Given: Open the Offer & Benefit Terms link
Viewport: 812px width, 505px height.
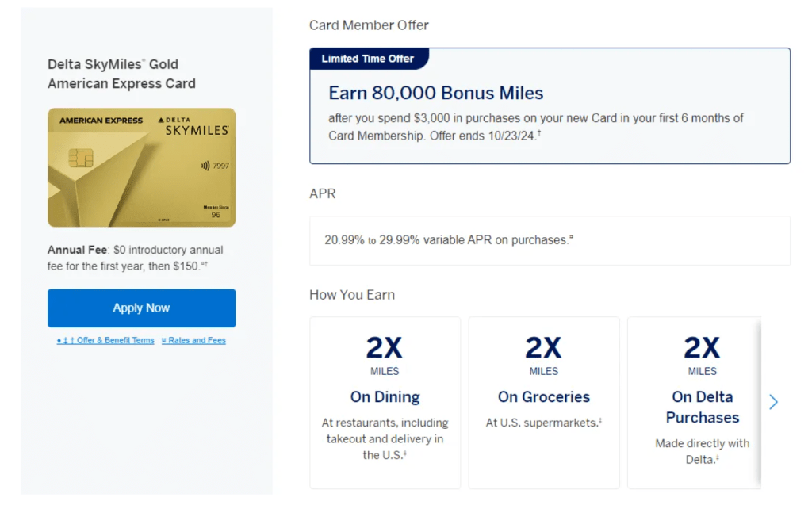Looking at the screenshot, I should pyautogui.click(x=106, y=340).
